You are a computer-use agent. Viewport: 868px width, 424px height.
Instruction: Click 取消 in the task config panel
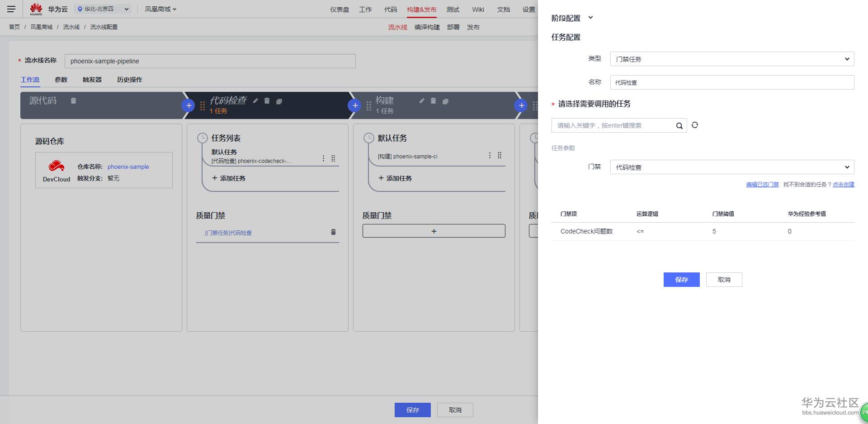coord(724,280)
